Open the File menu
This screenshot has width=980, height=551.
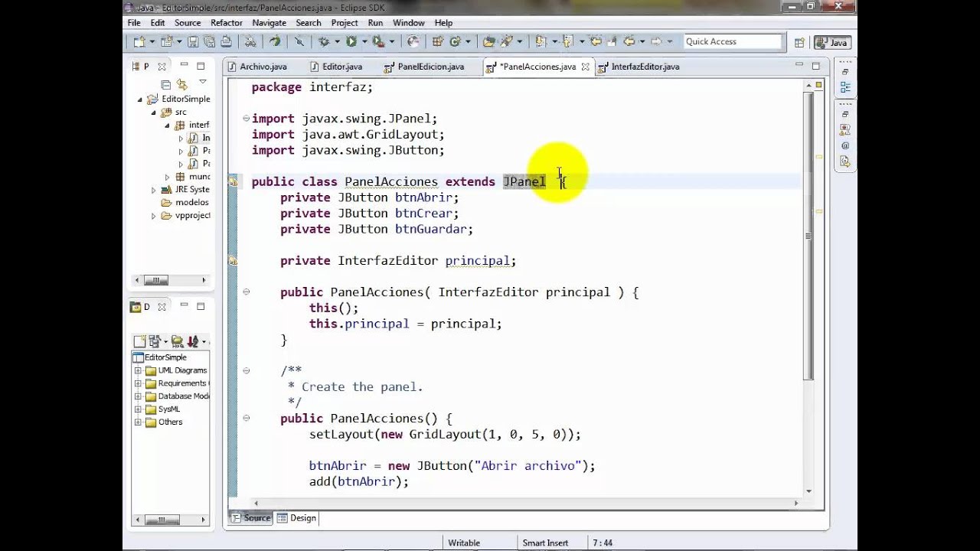[x=134, y=23]
